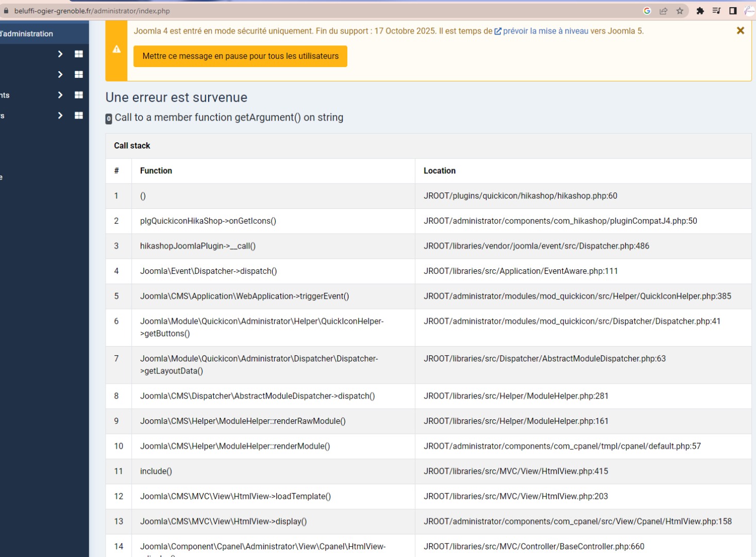Open the browser extensions puzzle icon
756x557 pixels.
(700, 11)
